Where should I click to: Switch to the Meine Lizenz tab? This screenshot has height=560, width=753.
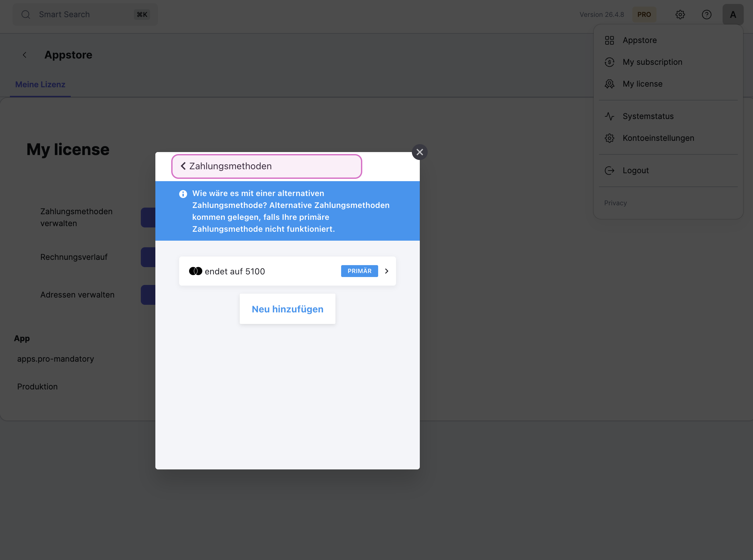point(40,85)
